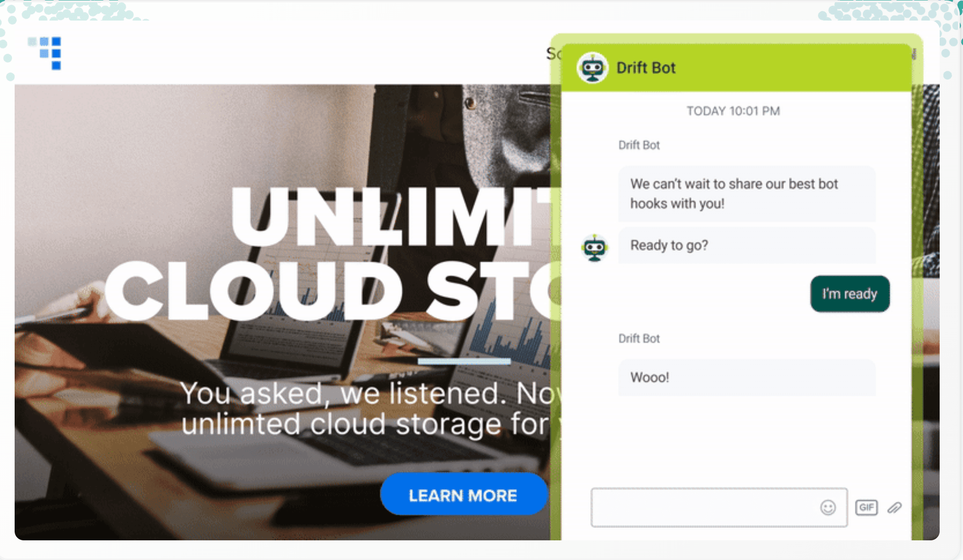963x560 pixels.
Task: Click the 'Drift Bot' sender label above first message
Action: coord(639,145)
